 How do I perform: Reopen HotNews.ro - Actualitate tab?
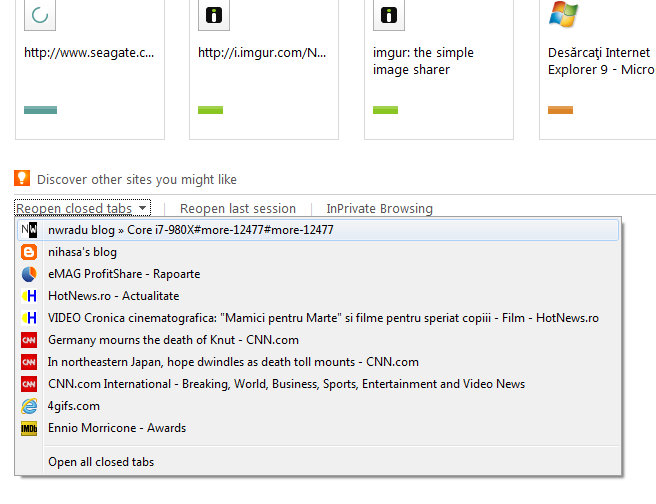[x=318, y=296]
